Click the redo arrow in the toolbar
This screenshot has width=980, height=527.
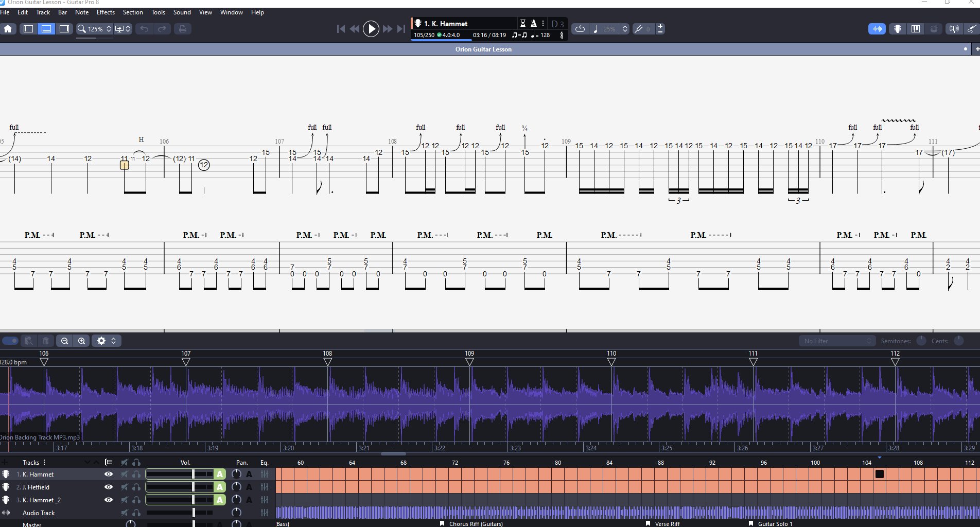click(162, 29)
